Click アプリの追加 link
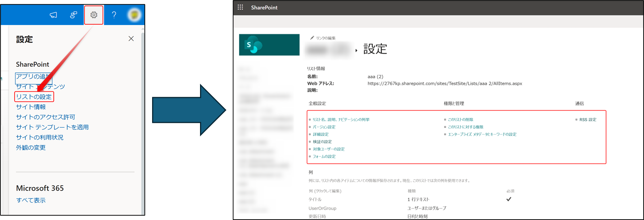Screen dimensions: 644x220 (x=34, y=76)
